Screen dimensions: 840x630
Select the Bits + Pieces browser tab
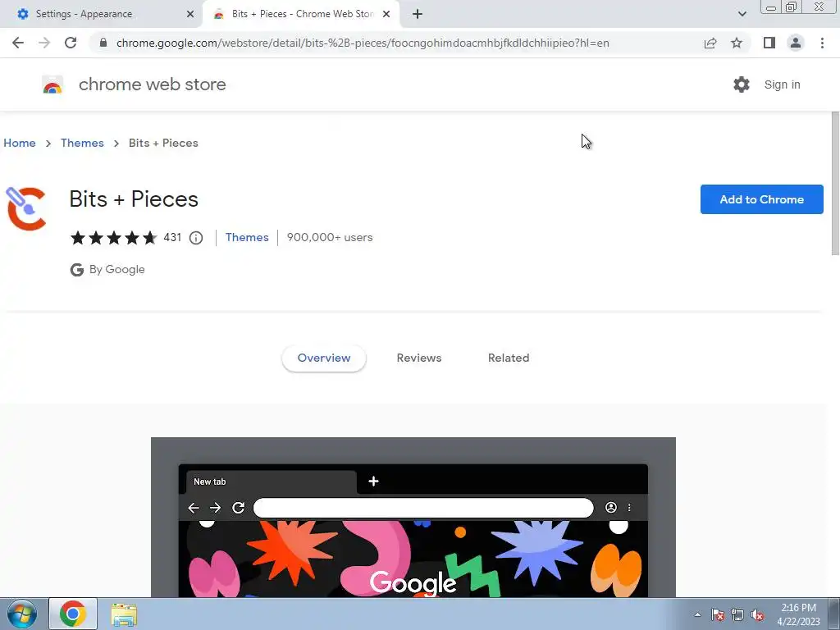[301, 14]
